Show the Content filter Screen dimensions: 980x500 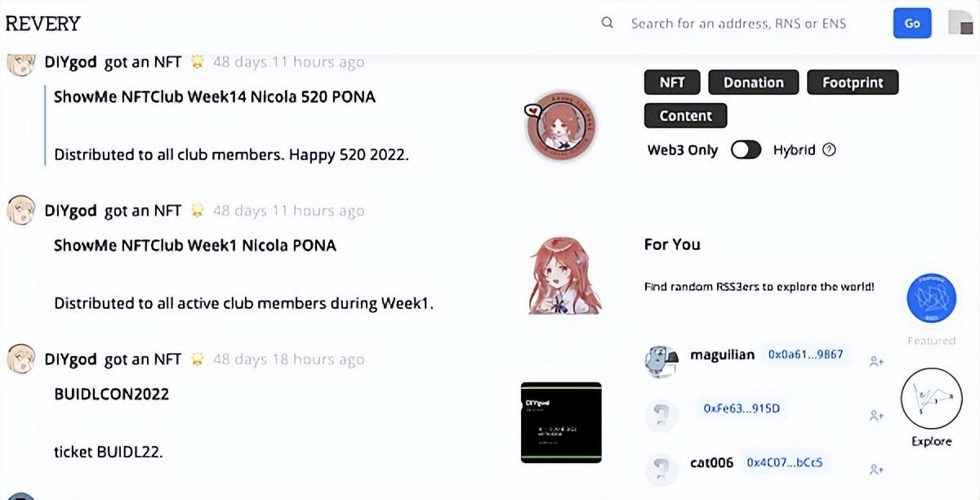pyautogui.click(x=685, y=116)
